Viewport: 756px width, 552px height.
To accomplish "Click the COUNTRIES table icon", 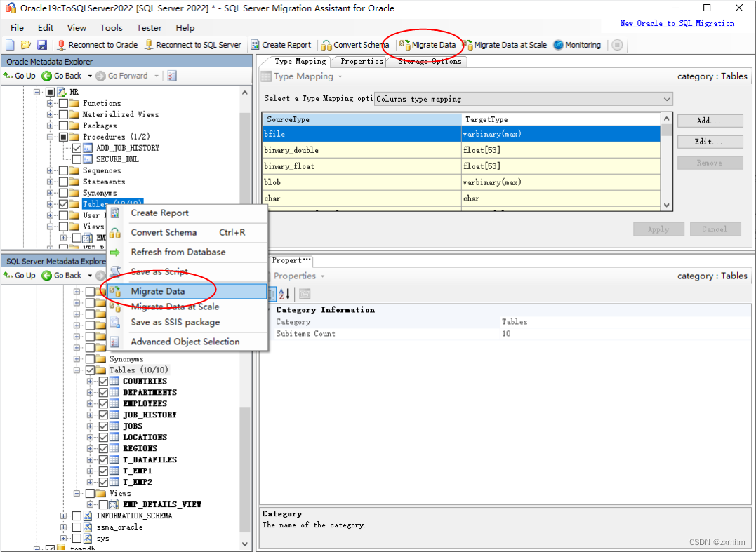I will (114, 381).
